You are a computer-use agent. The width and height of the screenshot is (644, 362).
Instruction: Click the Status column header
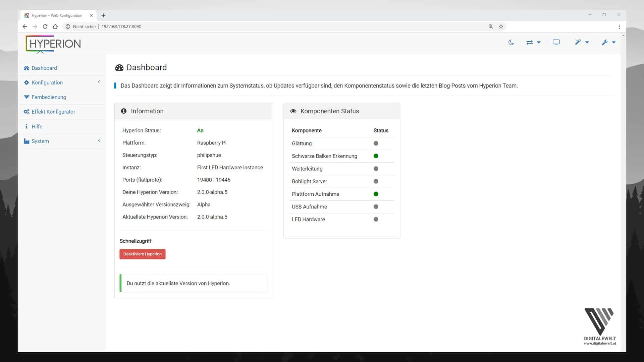click(381, 131)
